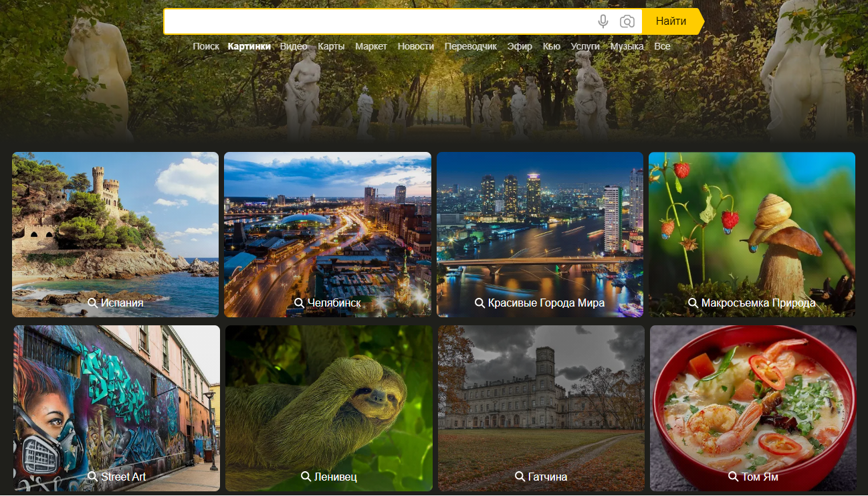The image size is (868, 496).
Task: Open the Челябинск night city thumbnail
Action: [x=328, y=234]
